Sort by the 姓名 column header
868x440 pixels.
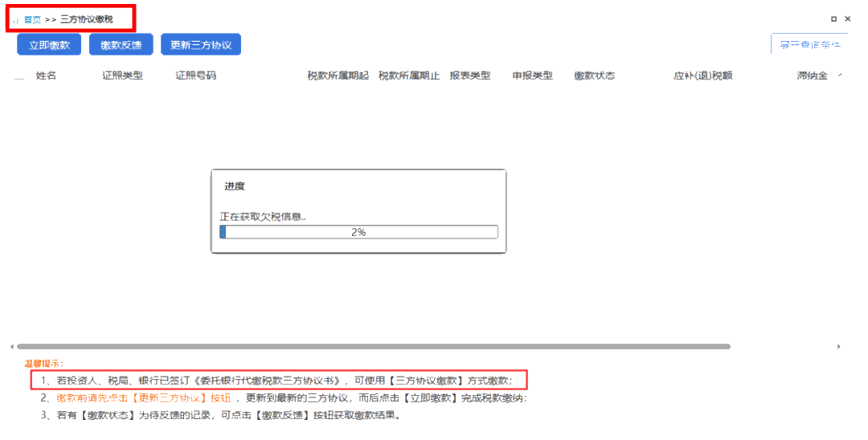pyautogui.click(x=46, y=75)
